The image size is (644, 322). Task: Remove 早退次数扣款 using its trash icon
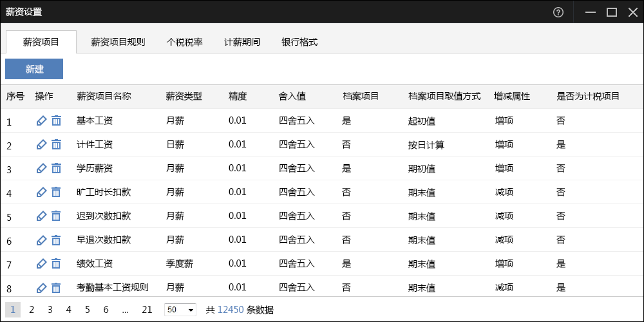57,240
